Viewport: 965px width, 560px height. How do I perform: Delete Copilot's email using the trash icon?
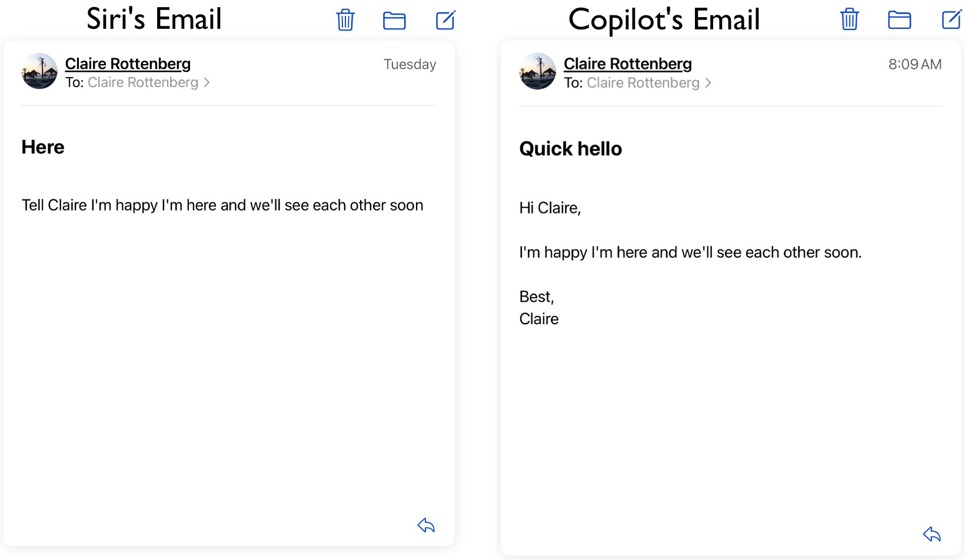(x=849, y=20)
